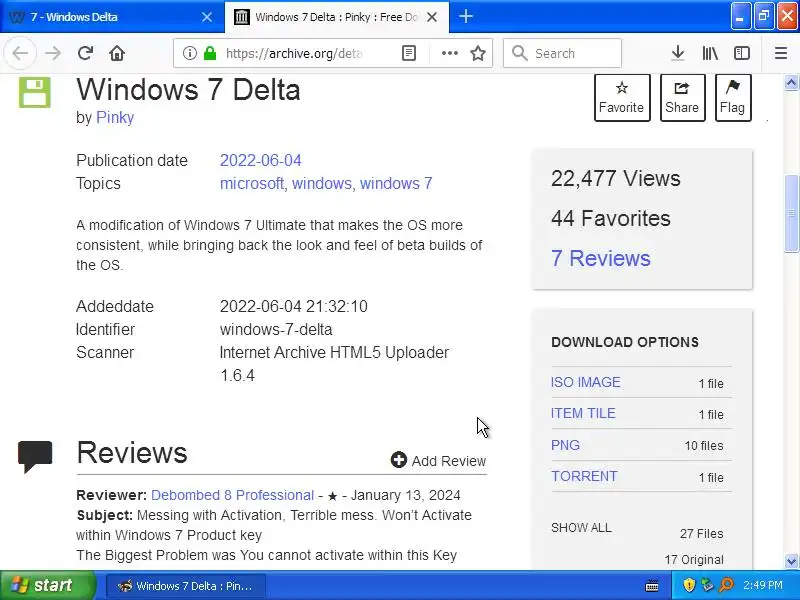The width and height of the screenshot is (800, 600).
Task: Bookmark this page with the star
Action: point(478,53)
